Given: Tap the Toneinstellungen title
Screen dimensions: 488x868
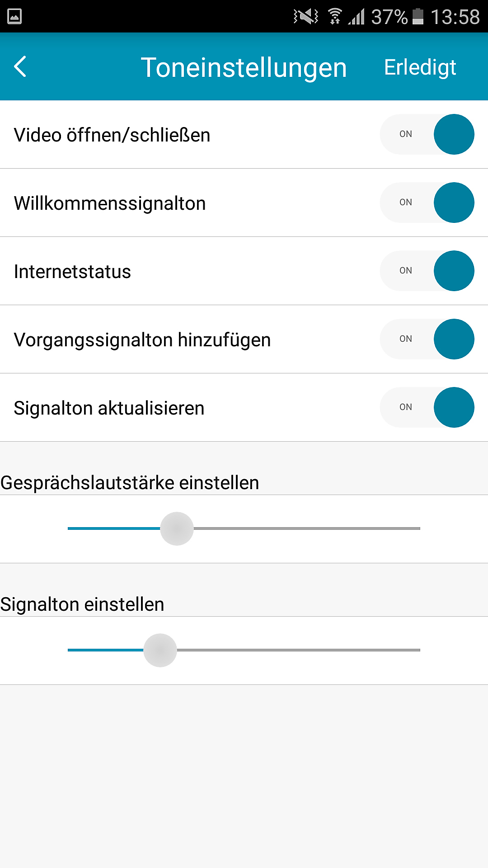Looking at the screenshot, I should pos(244,68).
